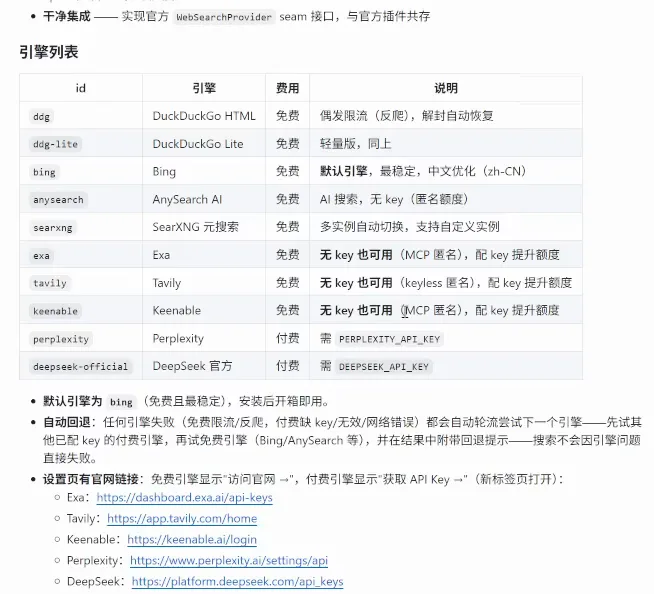
Task: Click '默认引擎，最稳定' description in bing row
Action: pyautogui.click(x=423, y=171)
